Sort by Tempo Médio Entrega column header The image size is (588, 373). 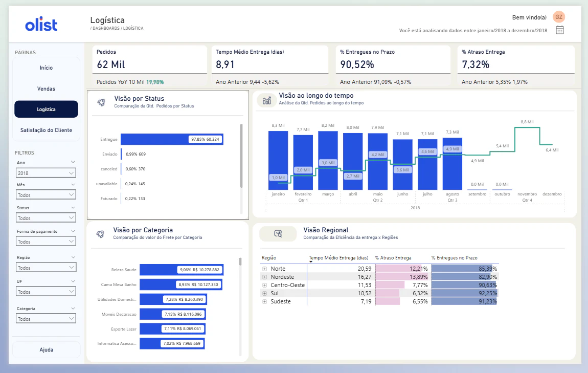click(x=338, y=258)
